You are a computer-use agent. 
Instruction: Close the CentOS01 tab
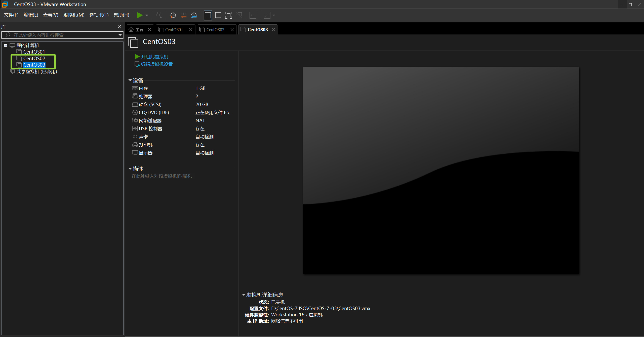coord(191,30)
